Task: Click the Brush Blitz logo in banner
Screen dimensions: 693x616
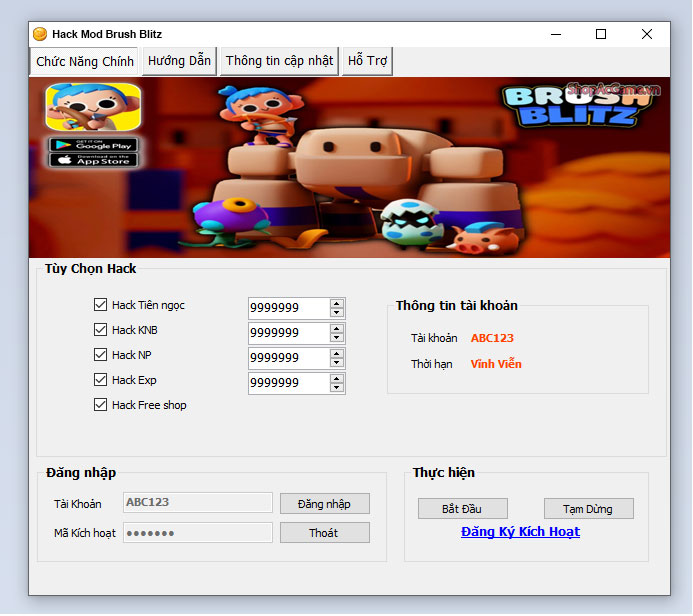Action: pyautogui.click(x=577, y=106)
